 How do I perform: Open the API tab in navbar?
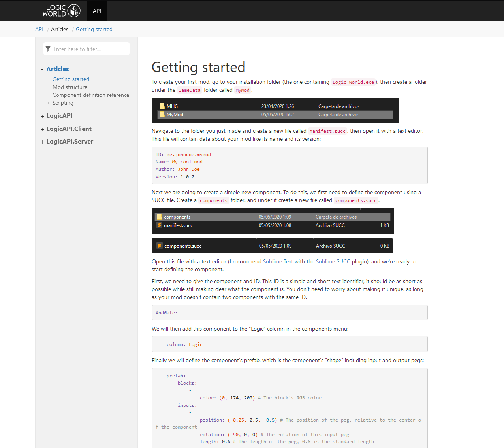[97, 11]
